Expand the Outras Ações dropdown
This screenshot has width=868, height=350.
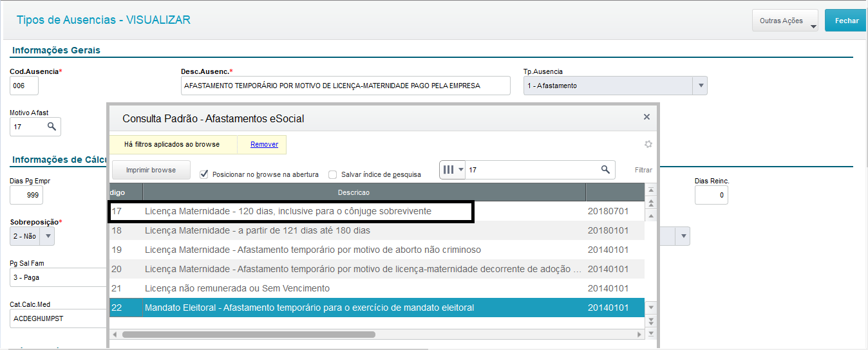coord(785,21)
